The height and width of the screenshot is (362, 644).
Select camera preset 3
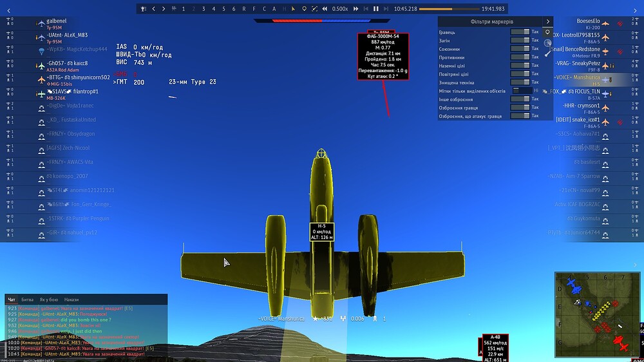[x=204, y=8]
